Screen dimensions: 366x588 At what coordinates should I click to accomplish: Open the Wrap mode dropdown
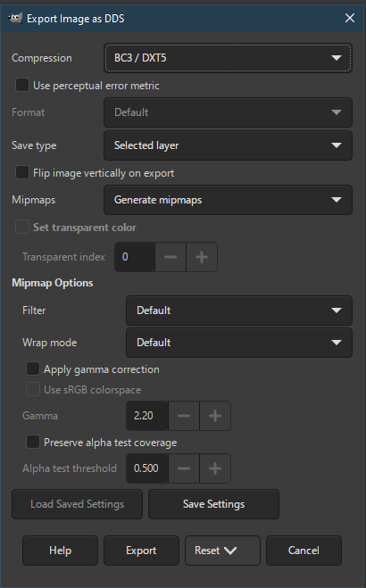click(239, 343)
